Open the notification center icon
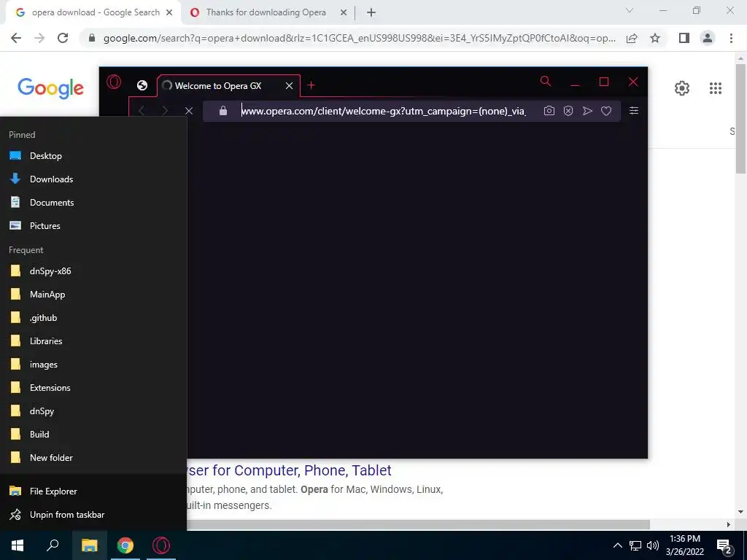Screen dimensions: 747x560 pyautogui.click(x=724, y=546)
